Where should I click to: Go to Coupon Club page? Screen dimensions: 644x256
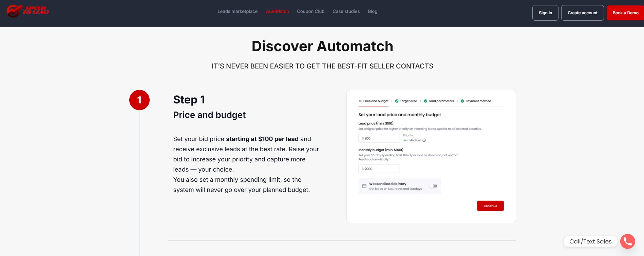[311, 12]
